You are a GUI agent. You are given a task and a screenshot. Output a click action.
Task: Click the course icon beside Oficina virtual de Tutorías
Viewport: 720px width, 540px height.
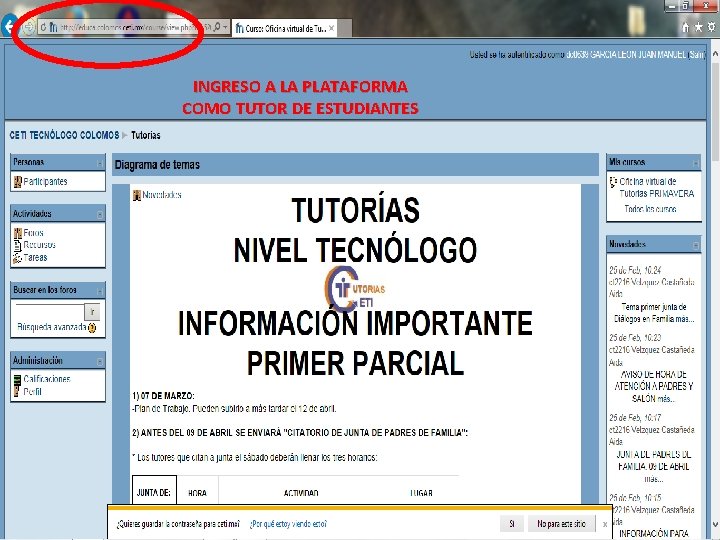(613, 182)
